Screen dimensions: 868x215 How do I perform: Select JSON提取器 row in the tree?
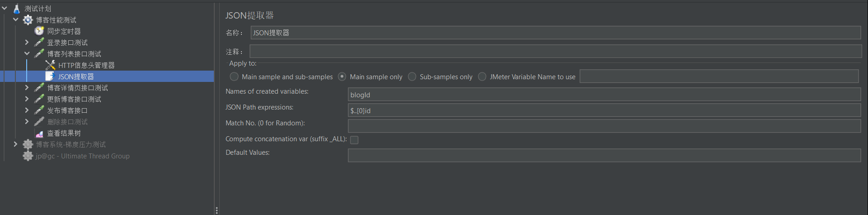click(107, 76)
